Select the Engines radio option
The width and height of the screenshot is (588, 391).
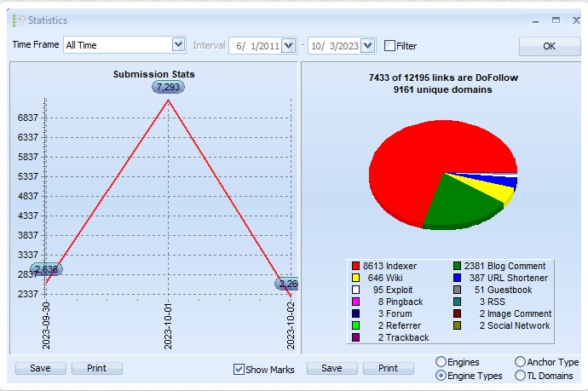coord(441,362)
